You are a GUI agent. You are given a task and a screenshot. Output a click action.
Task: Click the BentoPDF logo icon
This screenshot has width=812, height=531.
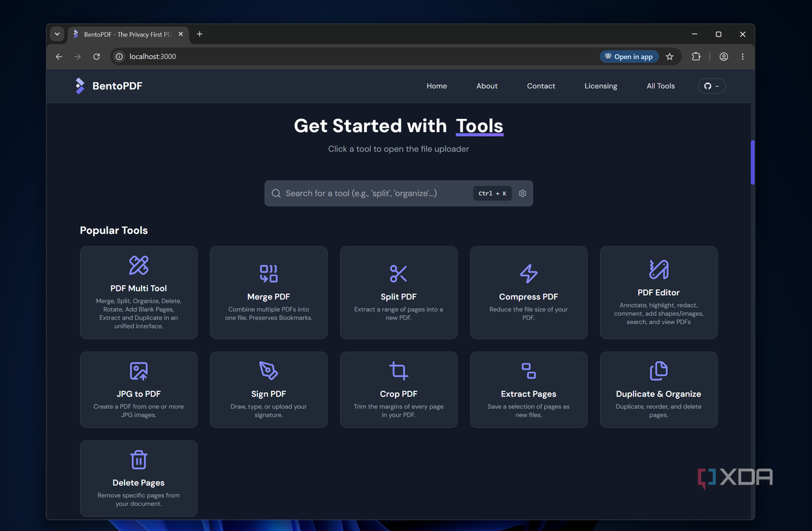point(80,86)
